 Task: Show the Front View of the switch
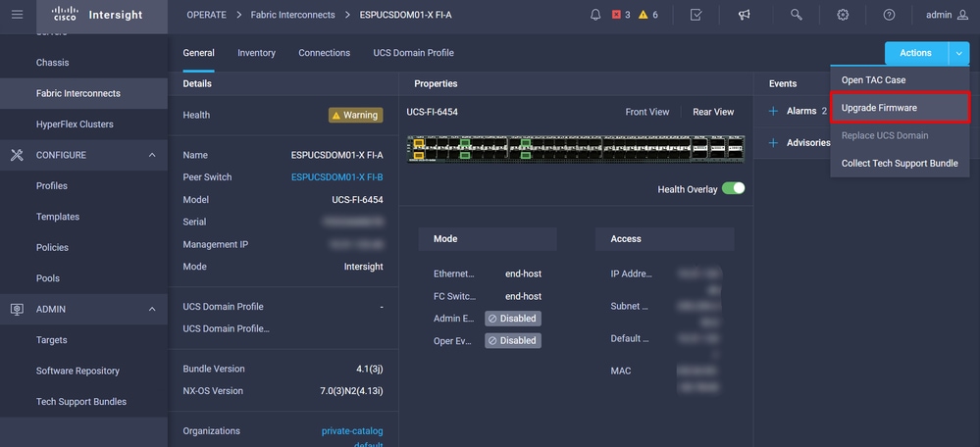click(x=646, y=112)
